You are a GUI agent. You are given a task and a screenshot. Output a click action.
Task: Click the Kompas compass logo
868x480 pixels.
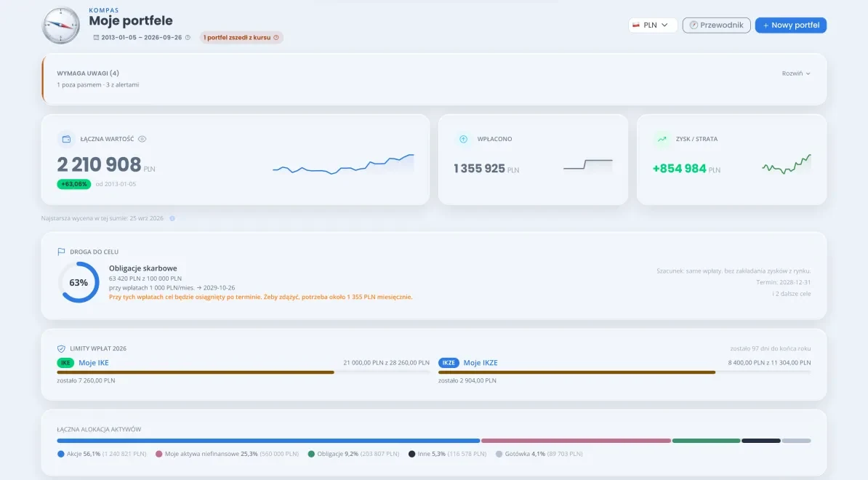click(61, 25)
